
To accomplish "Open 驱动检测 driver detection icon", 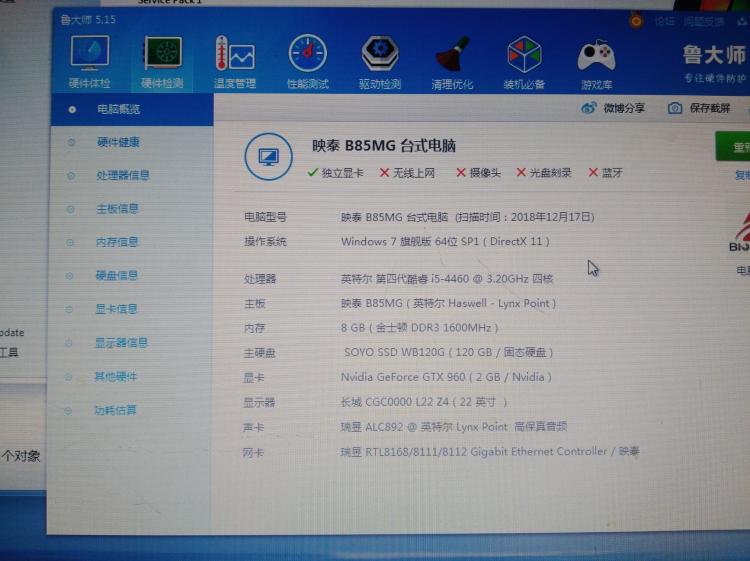I will tap(380, 62).
